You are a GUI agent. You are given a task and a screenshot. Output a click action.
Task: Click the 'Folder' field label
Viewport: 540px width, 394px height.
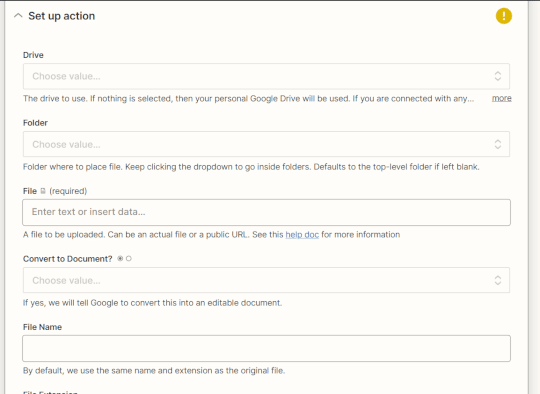pos(35,123)
